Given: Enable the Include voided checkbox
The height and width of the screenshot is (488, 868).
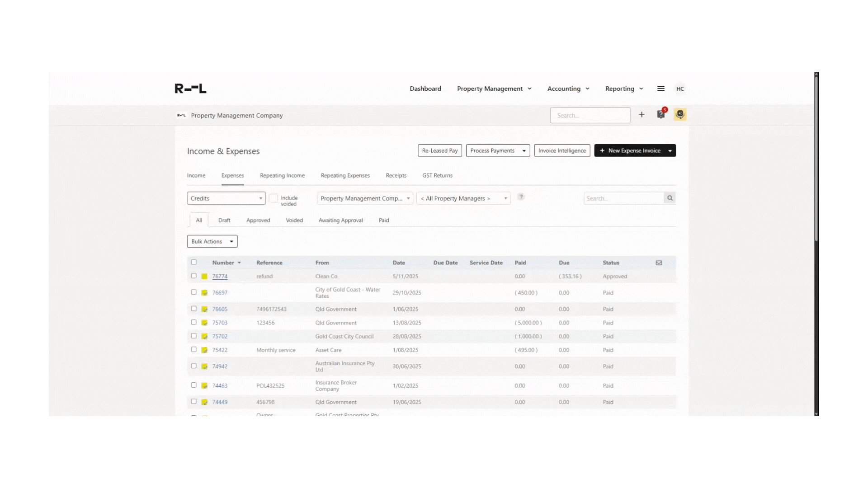Looking at the screenshot, I should coord(274,198).
